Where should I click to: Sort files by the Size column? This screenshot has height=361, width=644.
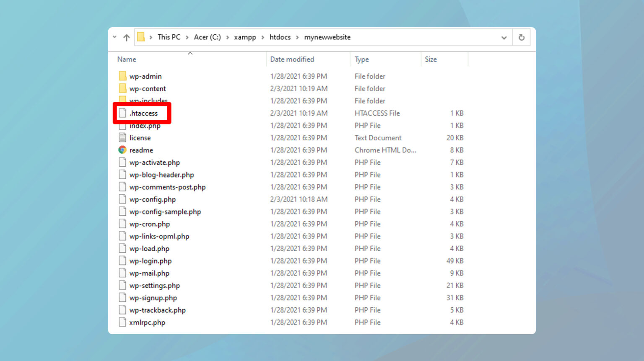431,59
